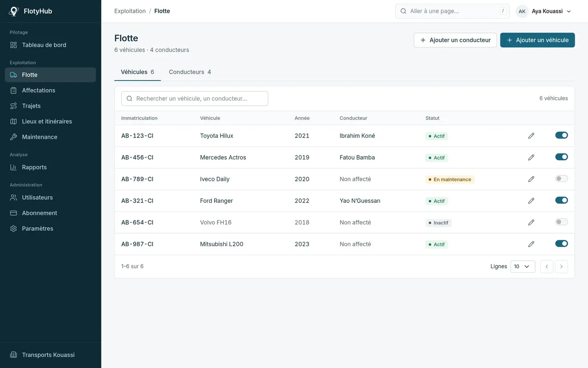Click Ajouter un véhicule button
The width and height of the screenshot is (588, 368).
coord(537,40)
